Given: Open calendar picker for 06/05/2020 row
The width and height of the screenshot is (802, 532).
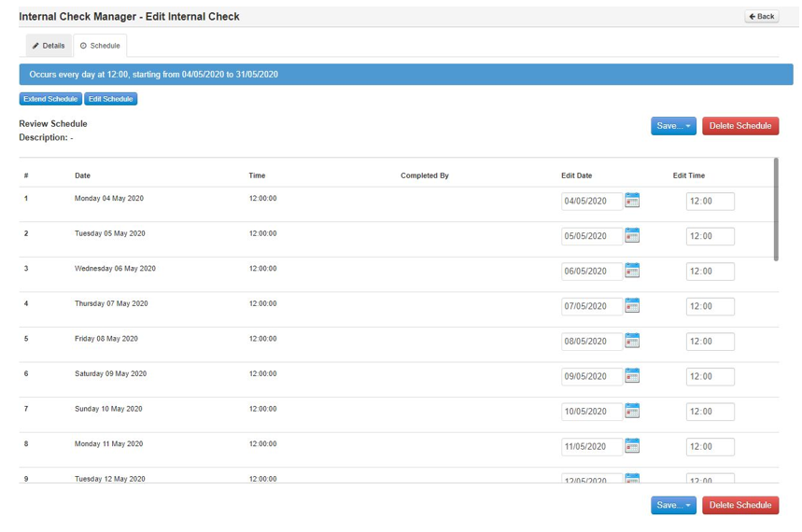Looking at the screenshot, I should (x=632, y=271).
